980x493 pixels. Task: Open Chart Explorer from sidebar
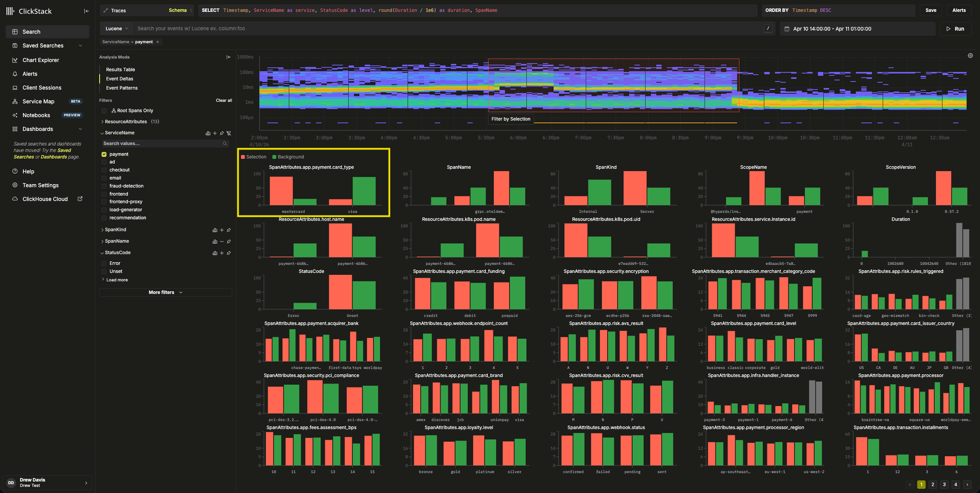coord(41,60)
